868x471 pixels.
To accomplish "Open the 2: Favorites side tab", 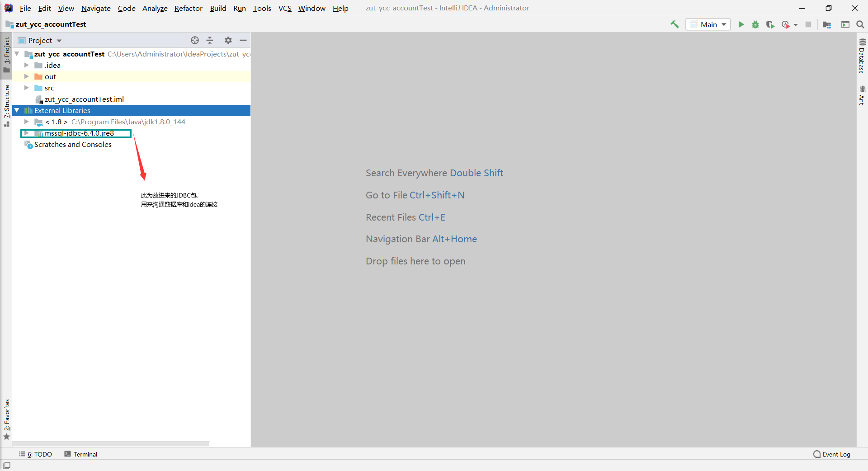I will coord(7,419).
